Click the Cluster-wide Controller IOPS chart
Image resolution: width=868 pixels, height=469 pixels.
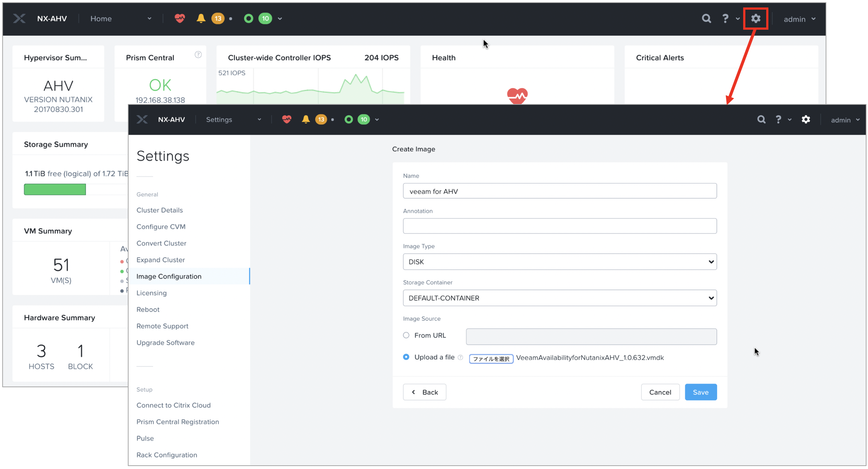[x=311, y=87]
